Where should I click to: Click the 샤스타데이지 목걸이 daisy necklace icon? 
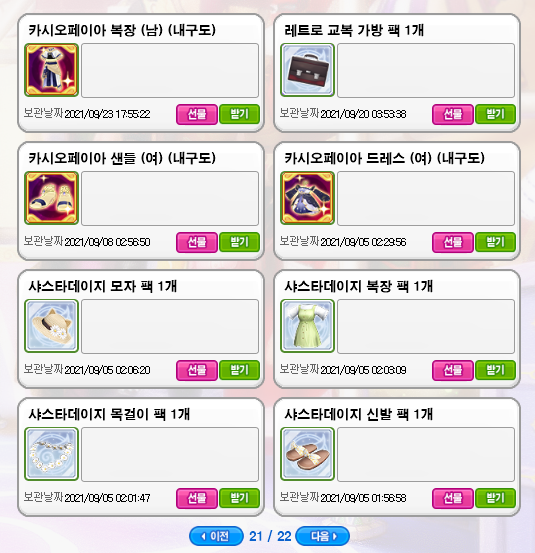(51, 454)
